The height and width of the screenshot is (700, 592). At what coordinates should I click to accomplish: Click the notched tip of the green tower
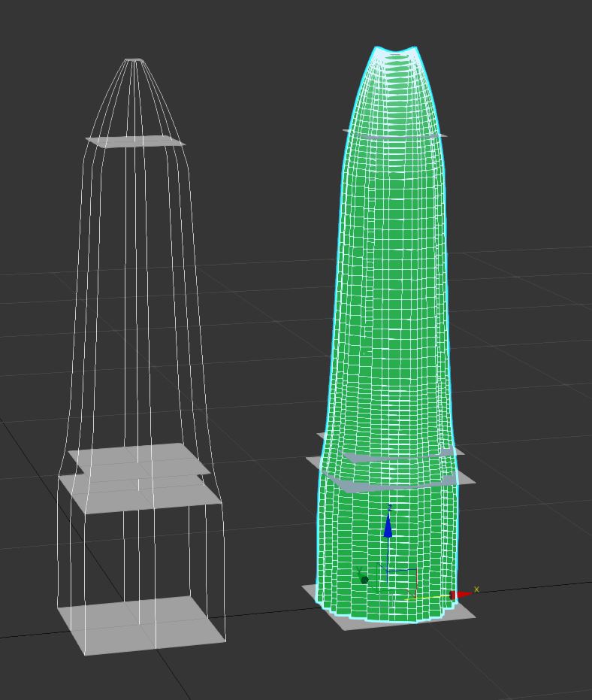click(396, 51)
